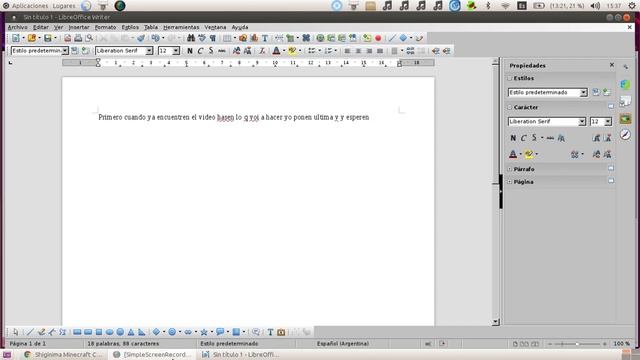
Task: Click the font color red A swatch in toolbar
Action: 276,51
